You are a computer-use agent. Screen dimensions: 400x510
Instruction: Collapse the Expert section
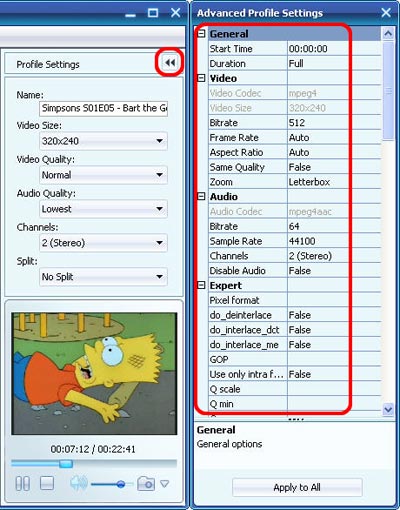coord(201,285)
